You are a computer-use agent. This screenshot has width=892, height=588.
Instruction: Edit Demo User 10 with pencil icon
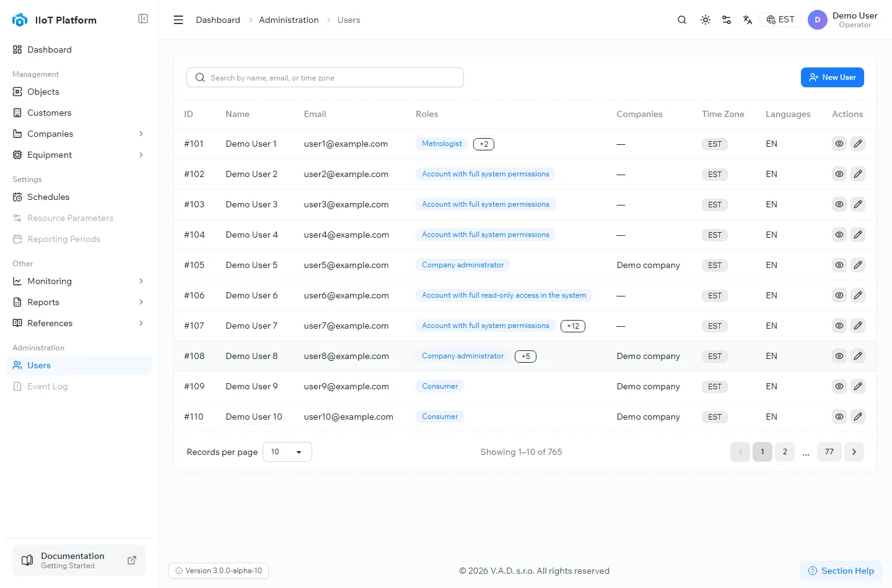tap(858, 417)
